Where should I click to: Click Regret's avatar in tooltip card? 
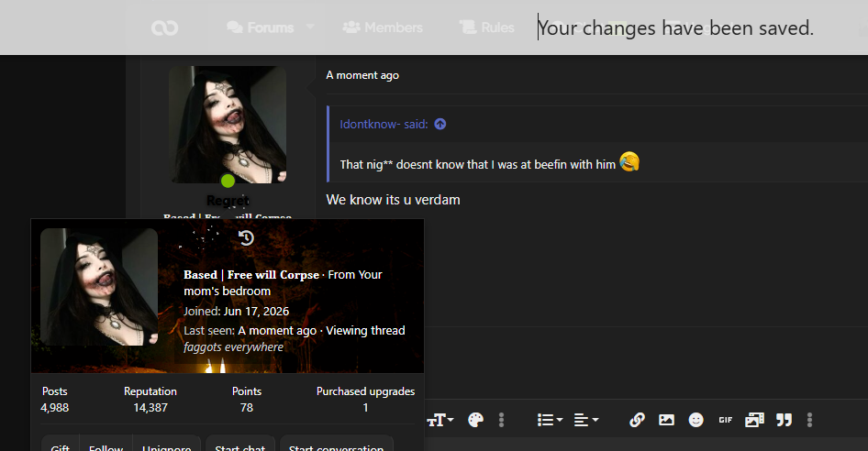click(98, 287)
